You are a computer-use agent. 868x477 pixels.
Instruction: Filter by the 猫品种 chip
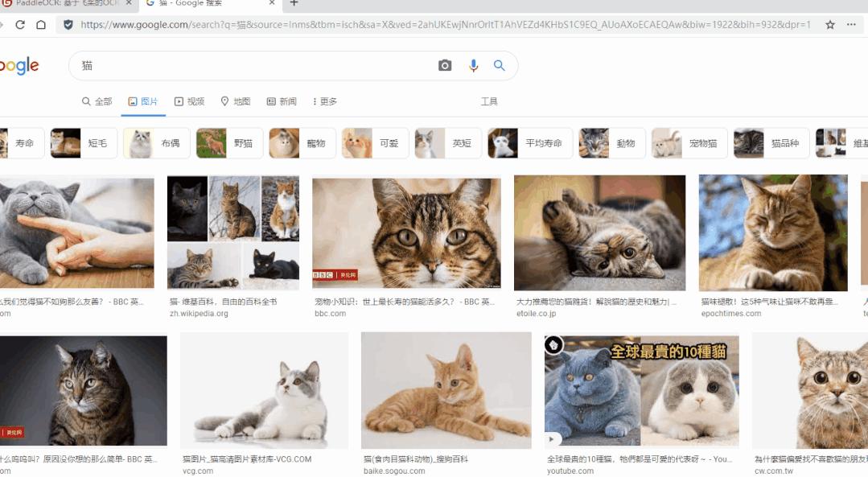pos(771,143)
